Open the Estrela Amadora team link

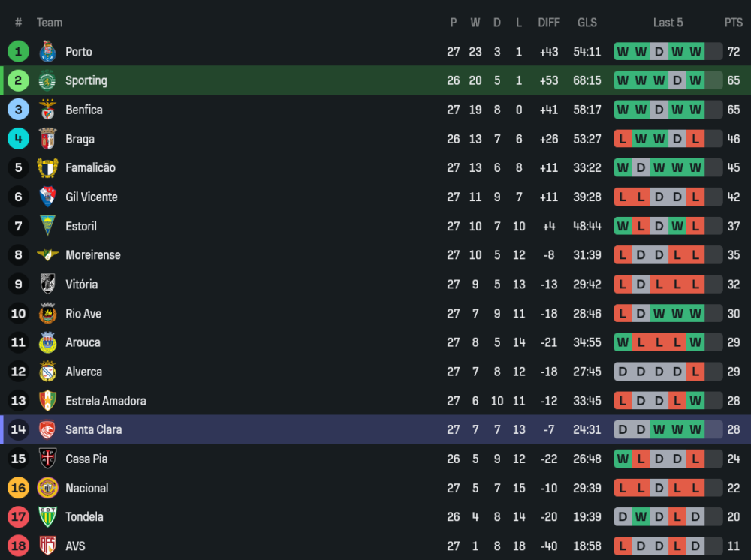click(106, 401)
